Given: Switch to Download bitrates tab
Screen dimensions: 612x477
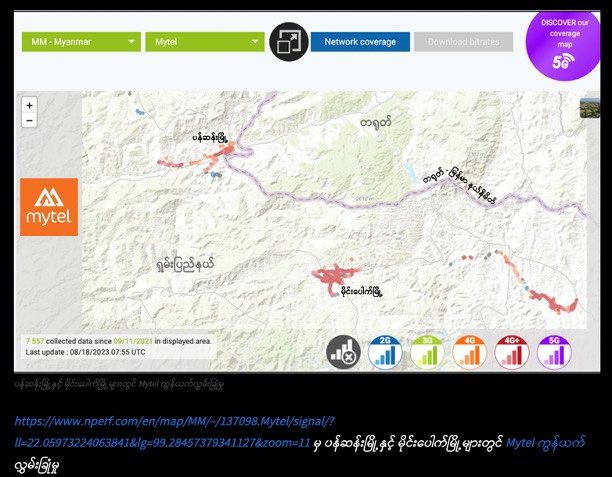Looking at the screenshot, I should [463, 42].
